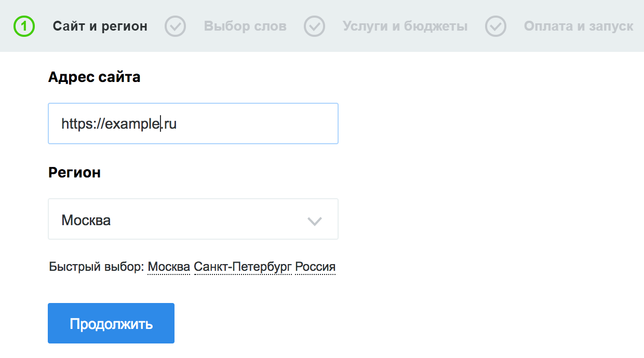Click the Адрес сайта heading label
Image resolution: width=644 pixels, height=358 pixels.
94,77
